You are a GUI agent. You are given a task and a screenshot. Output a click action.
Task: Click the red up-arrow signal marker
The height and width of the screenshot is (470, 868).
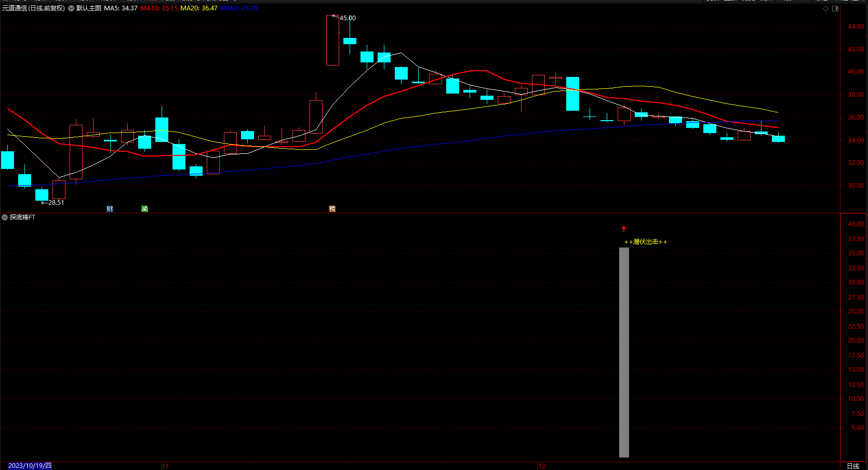click(624, 229)
